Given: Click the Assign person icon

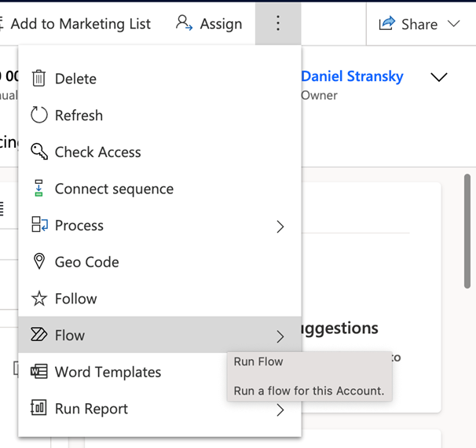Looking at the screenshot, I should [184, 24].
